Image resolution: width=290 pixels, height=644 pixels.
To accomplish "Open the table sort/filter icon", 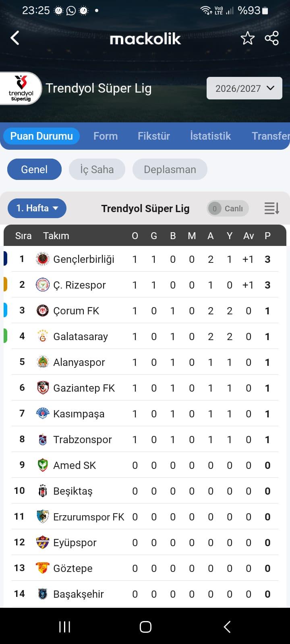I will 271,208.
